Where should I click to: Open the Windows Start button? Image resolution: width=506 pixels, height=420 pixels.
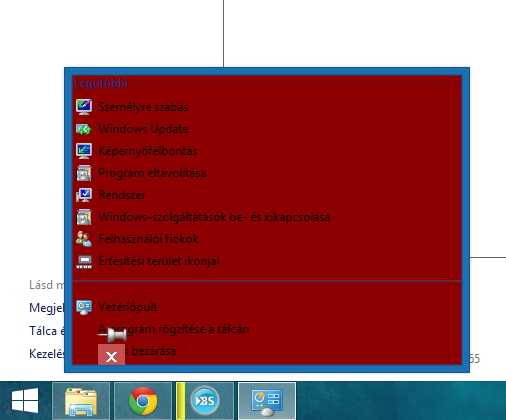coord(25,400)
